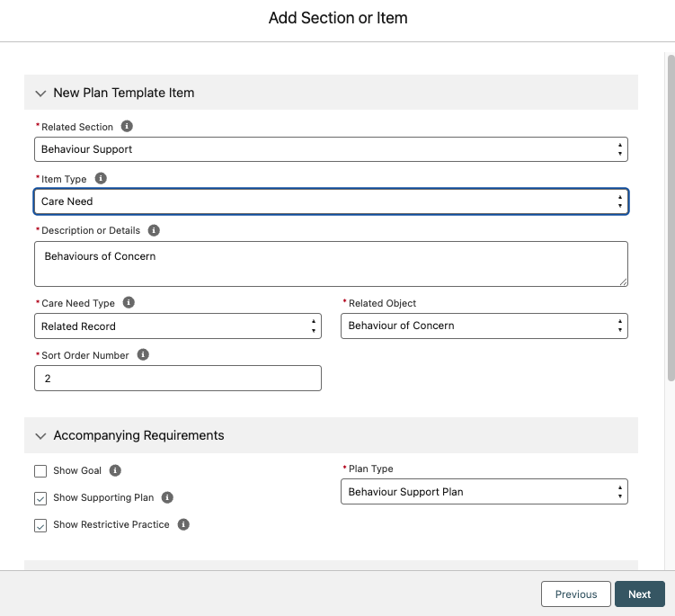
Task: Click the Care Need Type info icon
Action: [129, 303]
